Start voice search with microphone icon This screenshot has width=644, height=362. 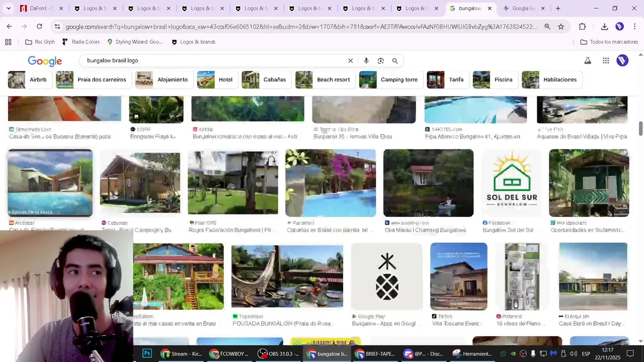pyautogui.click(x=366, y=61)
